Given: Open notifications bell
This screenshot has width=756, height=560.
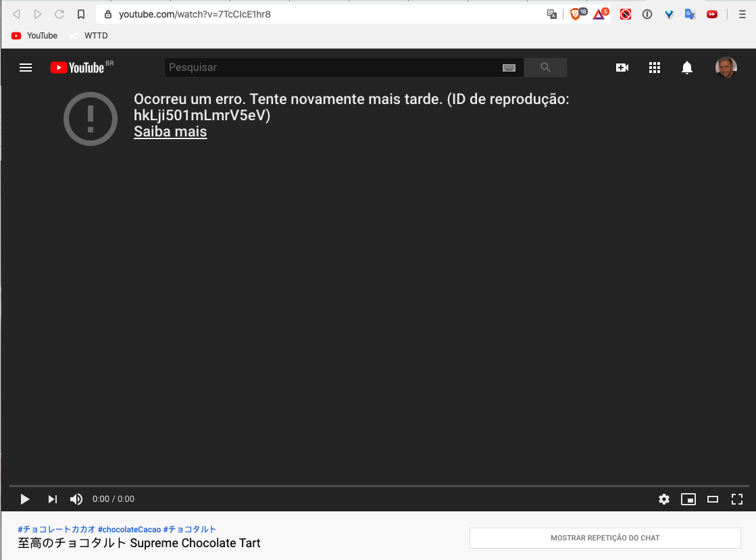Looking at the screenshot, I should 687,68.
